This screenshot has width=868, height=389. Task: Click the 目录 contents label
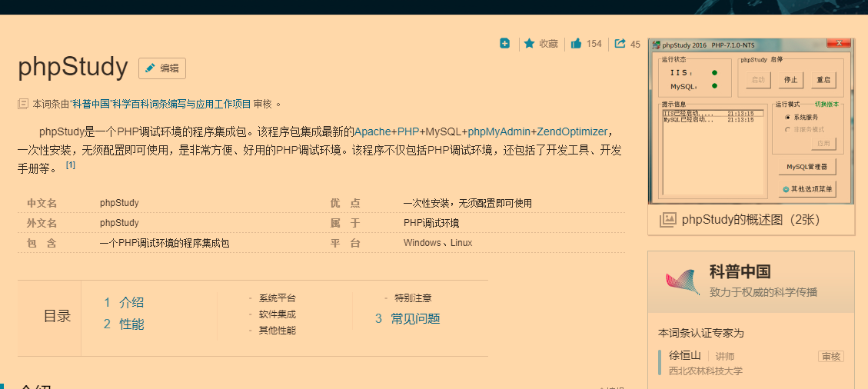58,316
